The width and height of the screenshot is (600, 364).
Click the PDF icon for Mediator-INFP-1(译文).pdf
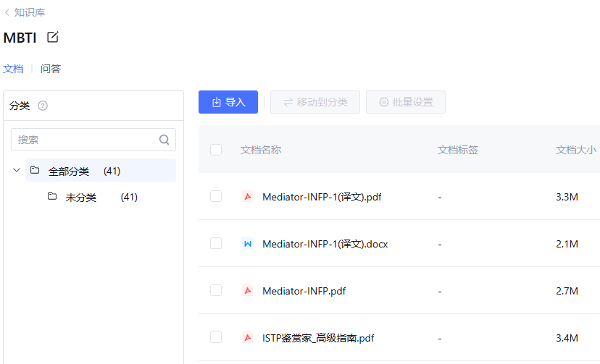[x=247, y=196]
